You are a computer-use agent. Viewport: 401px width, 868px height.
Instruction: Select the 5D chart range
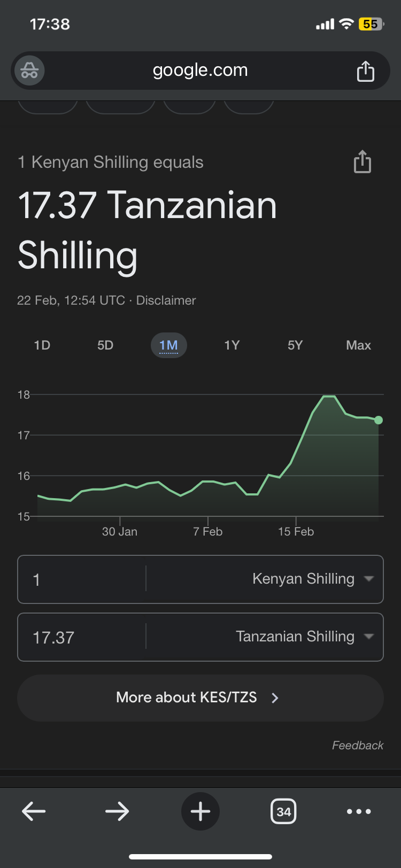(105, 345)
